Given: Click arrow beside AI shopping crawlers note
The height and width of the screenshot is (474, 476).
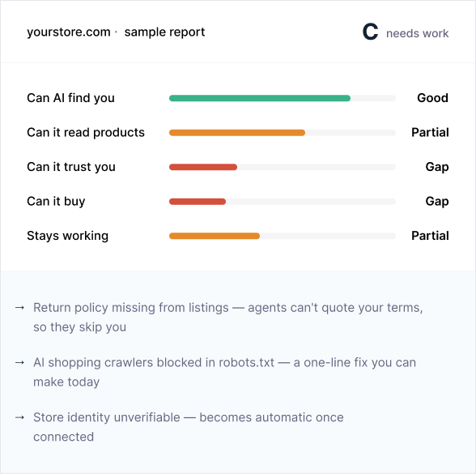Looking at the screenshot, I should (19, 362).
